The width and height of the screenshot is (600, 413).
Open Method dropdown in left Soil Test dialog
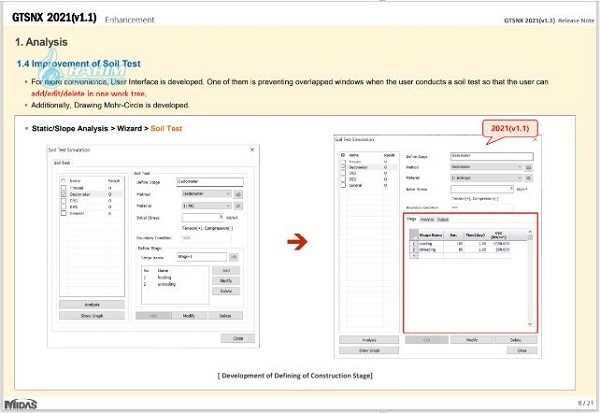click(206, 194)
